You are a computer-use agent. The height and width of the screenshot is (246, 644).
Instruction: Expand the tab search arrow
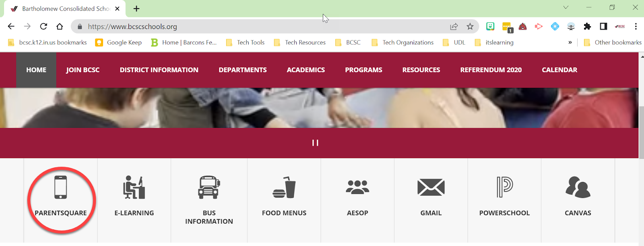point(566,7)
